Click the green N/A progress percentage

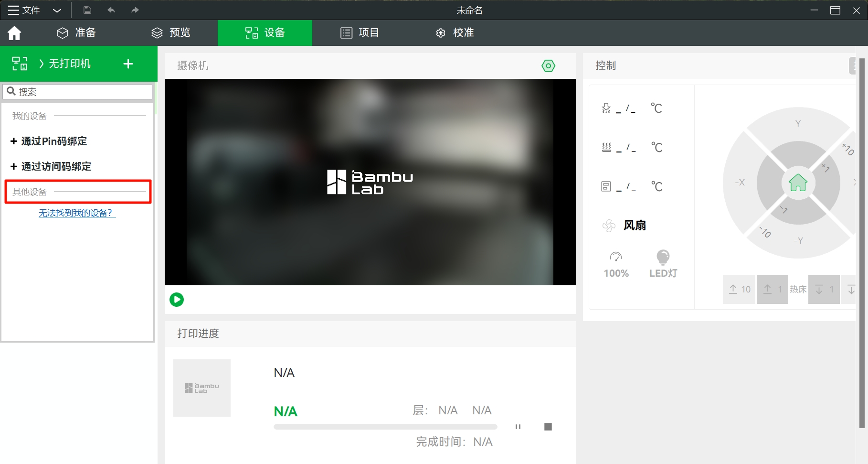pyautogui.click(x=286, y=411)
